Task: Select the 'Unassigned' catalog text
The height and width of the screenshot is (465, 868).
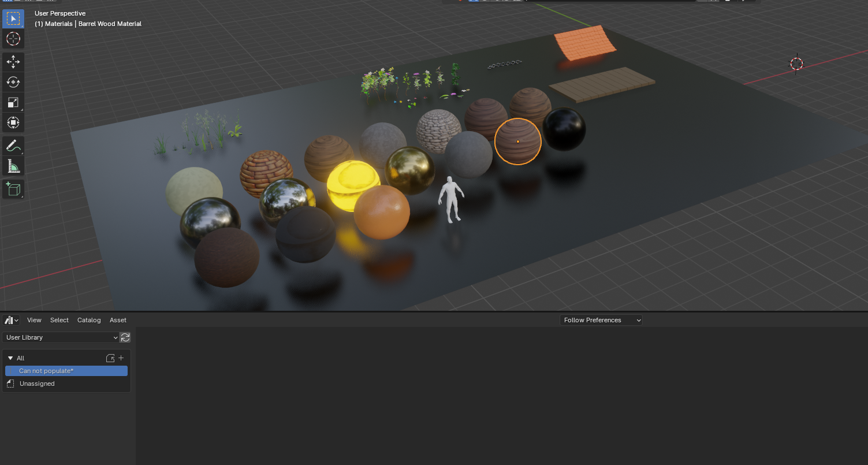Action: [x=37, y=384]
